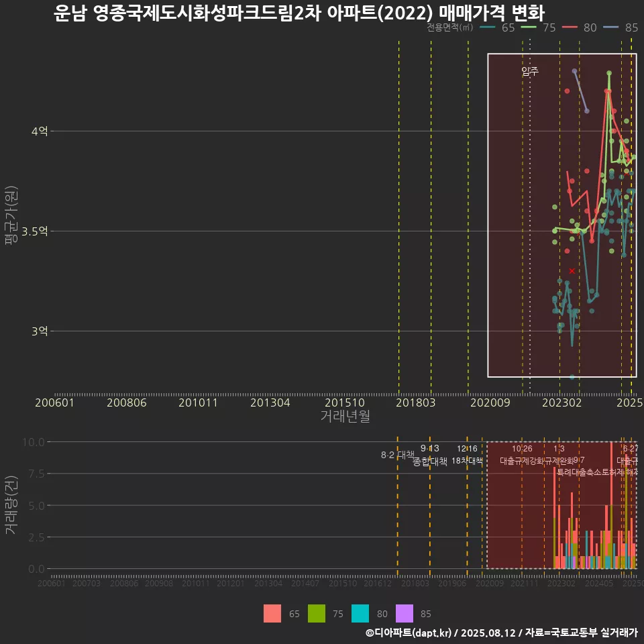Click the 1·3 규제완화 label
This screenshot has height=644, width=644.
[559, 455]
